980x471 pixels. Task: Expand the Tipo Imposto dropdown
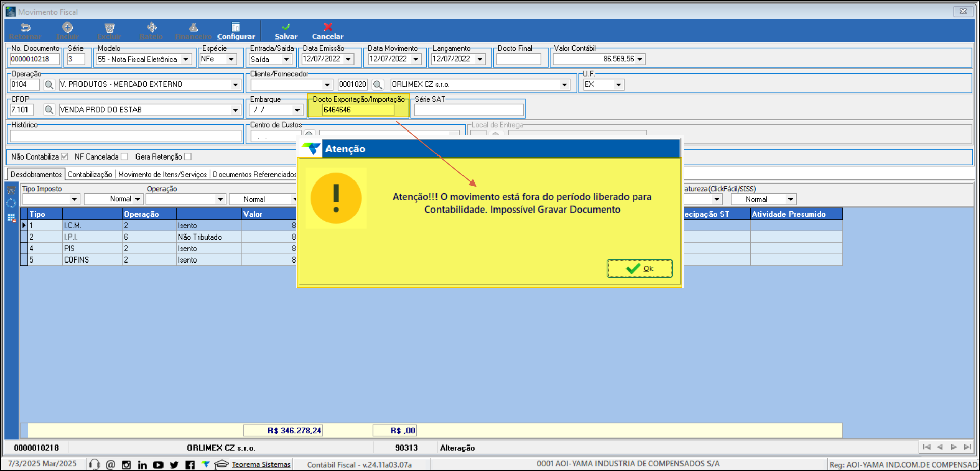pyautogui.click(x=74, y=199)
